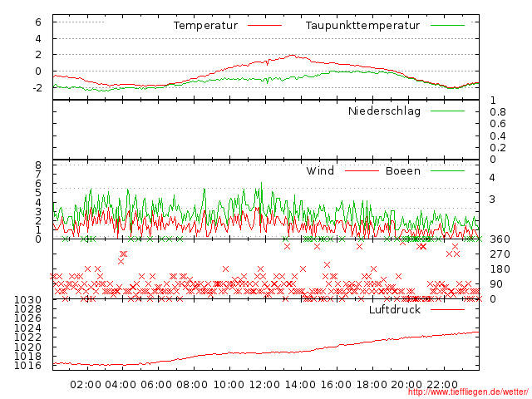Select the Boeen legend label
This screenshot has width=532, height=399.
(x=403, y=170)
